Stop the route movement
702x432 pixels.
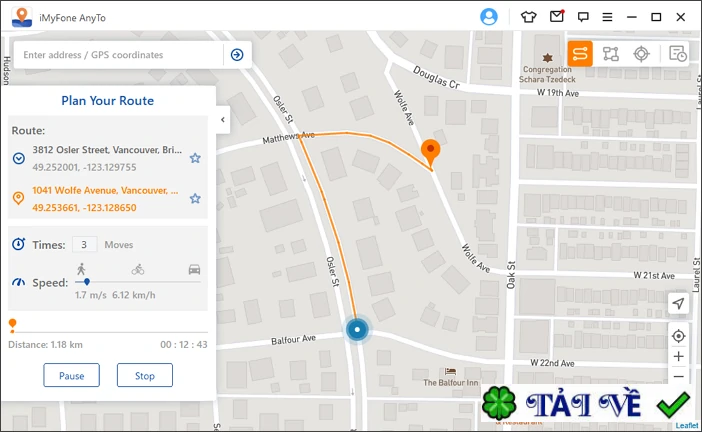click(x=145, y=375)
